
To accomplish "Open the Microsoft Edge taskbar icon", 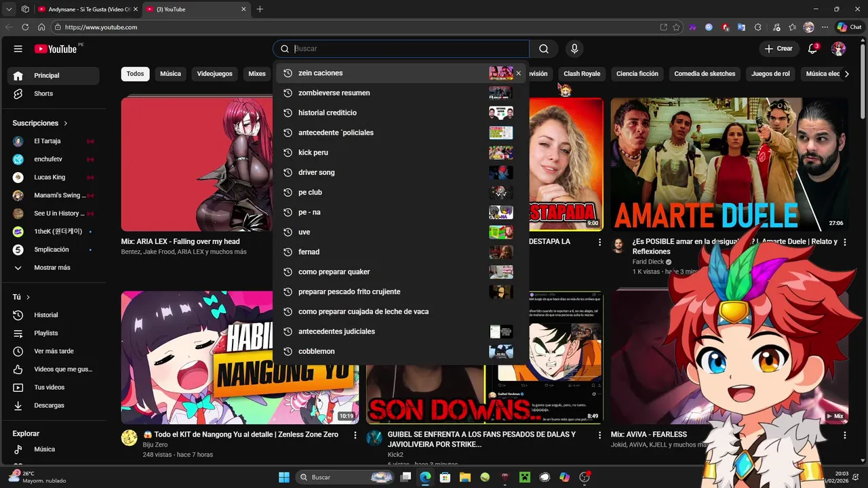I will [425, 477].
